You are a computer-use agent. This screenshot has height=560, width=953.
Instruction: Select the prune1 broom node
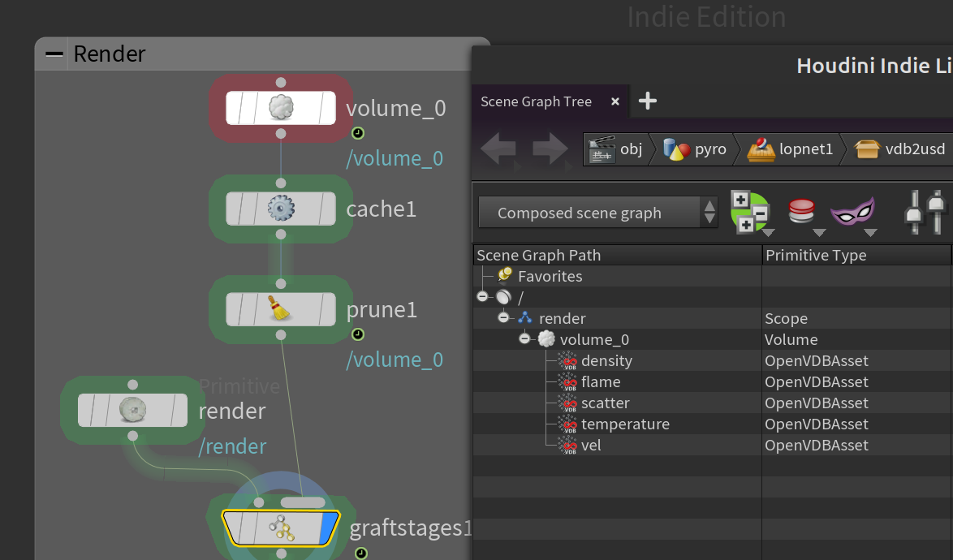coord(279,309)
